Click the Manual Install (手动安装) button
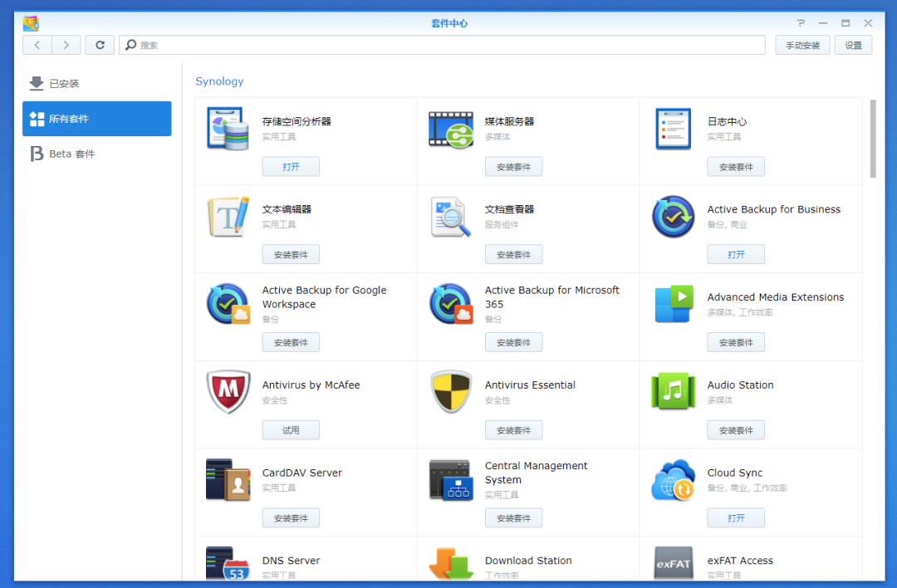The width and height of the screenshot is (897, 588). [802, 46]
